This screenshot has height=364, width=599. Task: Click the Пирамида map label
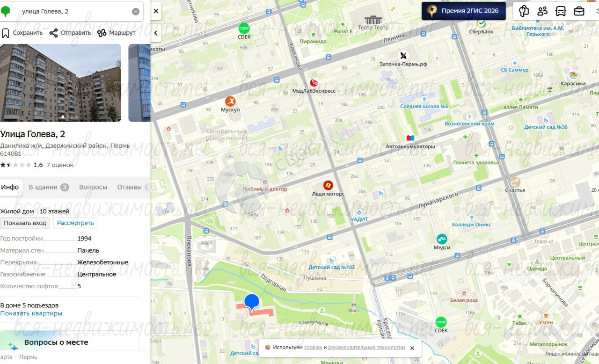click(x=313, y=42)
